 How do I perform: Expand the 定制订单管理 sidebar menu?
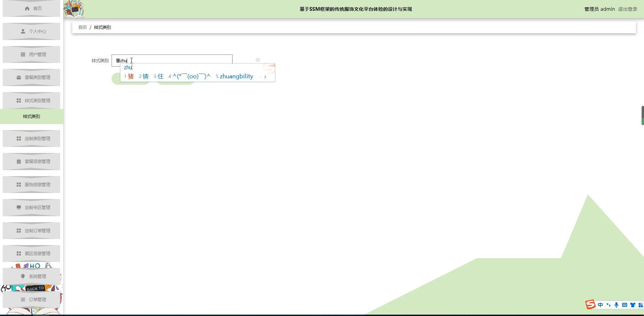point(32,231)
